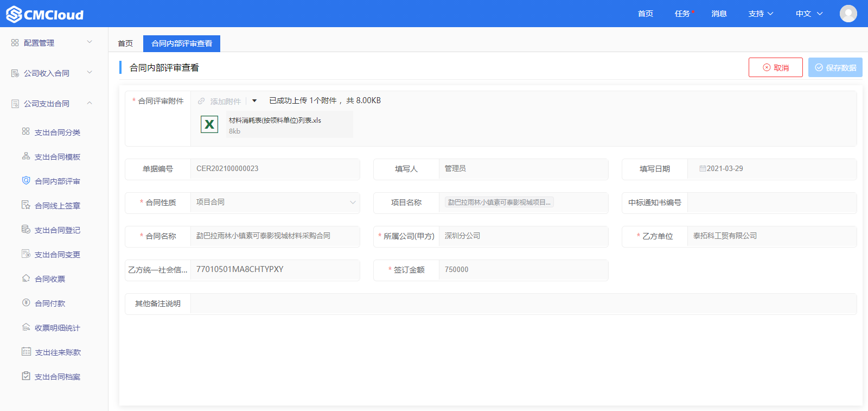The image size is (868, 411).
Task: Click the 项目名称 tag field
Action: click(x=524, y=203)
